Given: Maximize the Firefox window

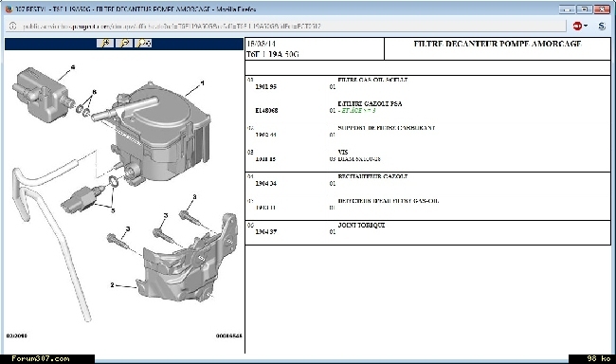Looking at the screenshot, I should [585, 9].
